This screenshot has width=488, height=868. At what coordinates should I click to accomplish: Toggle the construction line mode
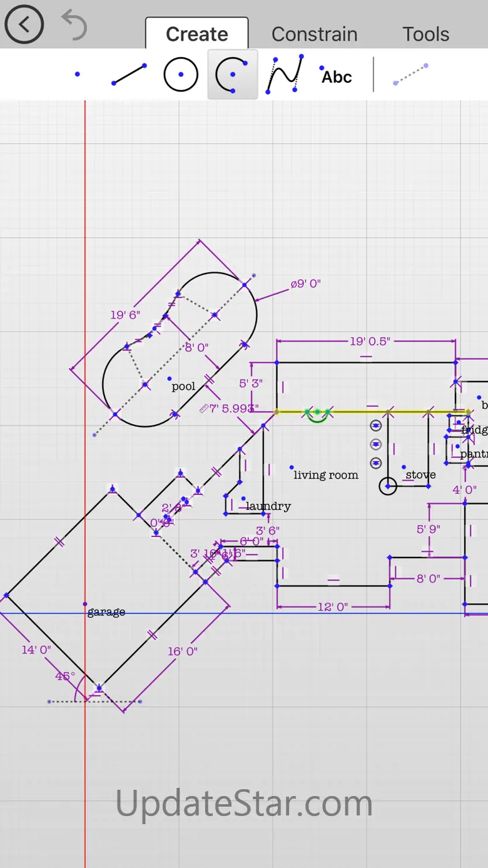(x=411, y=74)
